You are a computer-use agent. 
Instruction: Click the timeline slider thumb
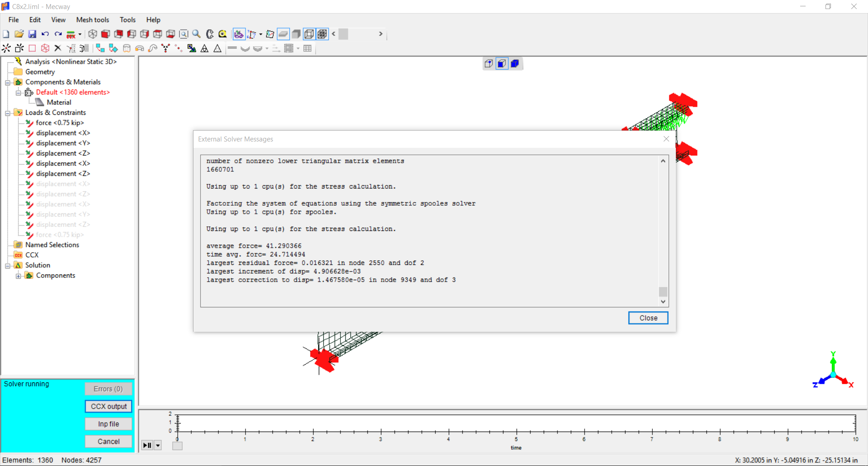click(x=178, y=446)
